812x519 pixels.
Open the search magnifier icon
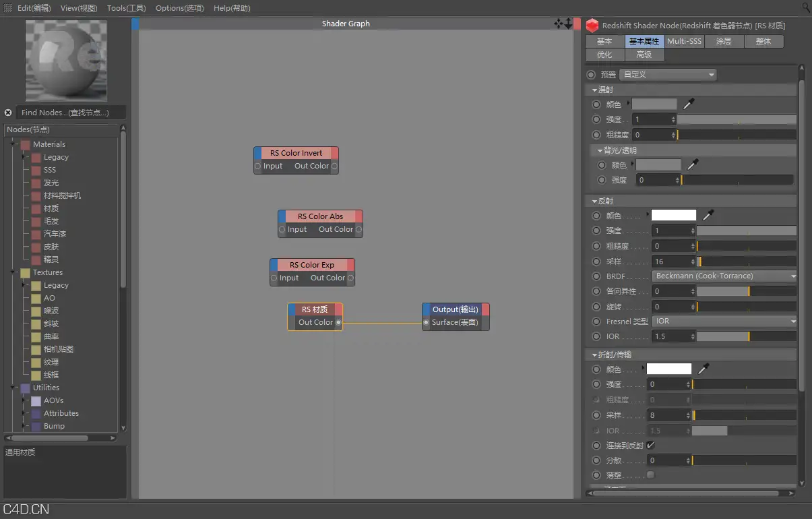tap(806, 7)
